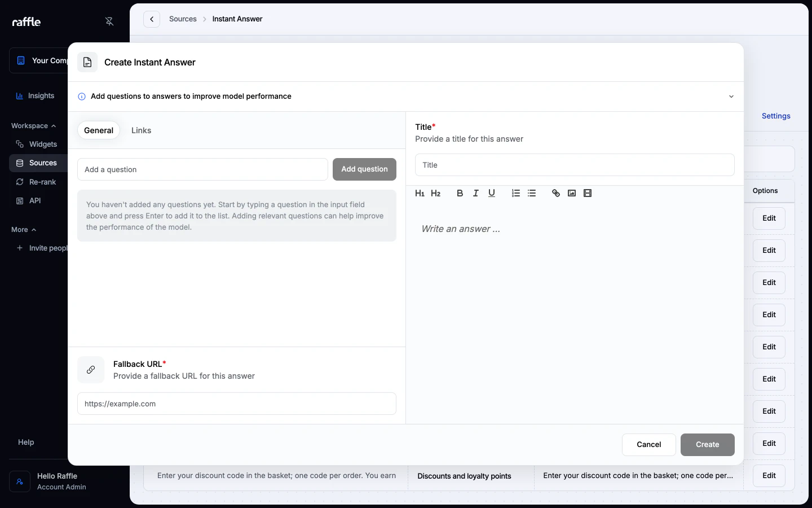Open Re-rank in the sidebar
This screenshot has width=812, height=508.
coord(38,182)
